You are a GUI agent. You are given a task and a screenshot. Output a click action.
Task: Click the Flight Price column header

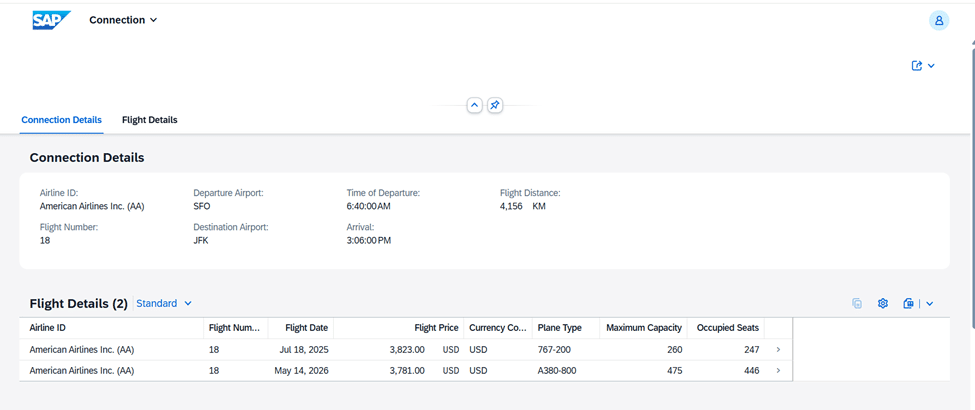(x=436, y=328)
